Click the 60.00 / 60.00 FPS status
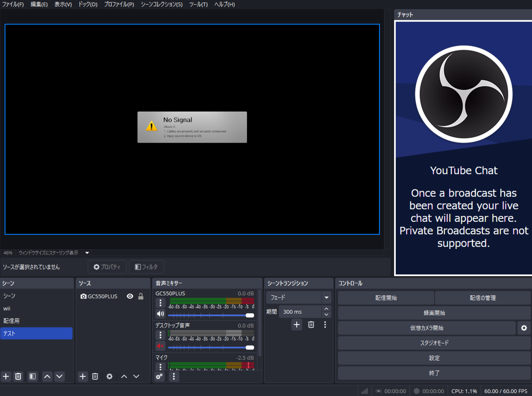This screenshot has width=532, height=396. tap(505, 391)
